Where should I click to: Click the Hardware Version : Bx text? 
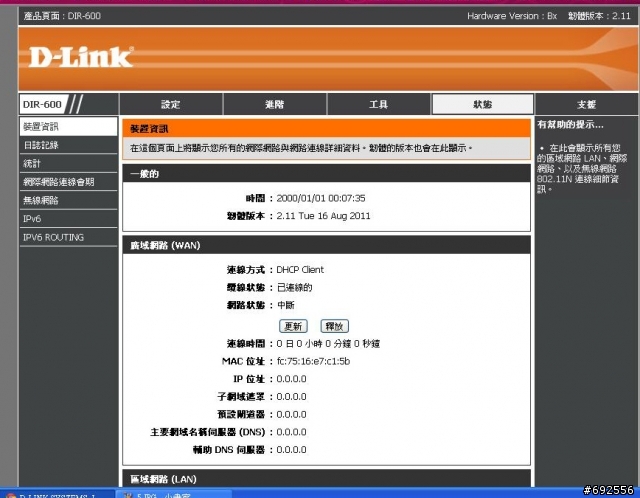(x=512, y=16)
